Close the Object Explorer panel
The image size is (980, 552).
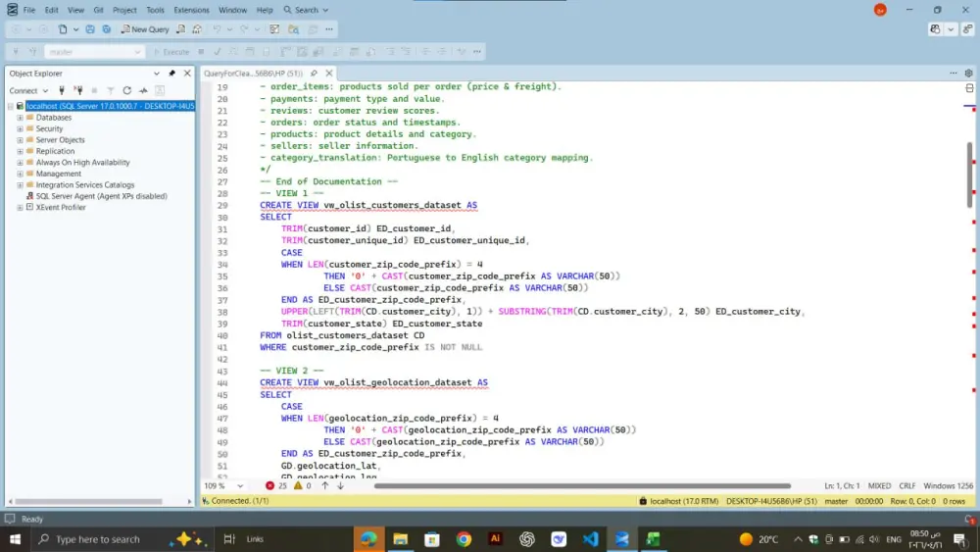tap(187, 74)
